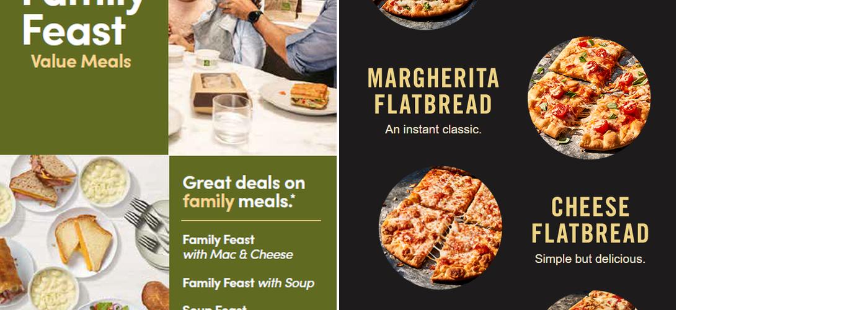
Task: Select Family Feast with Mac & Cheese
Action: (x=238, y=247)
